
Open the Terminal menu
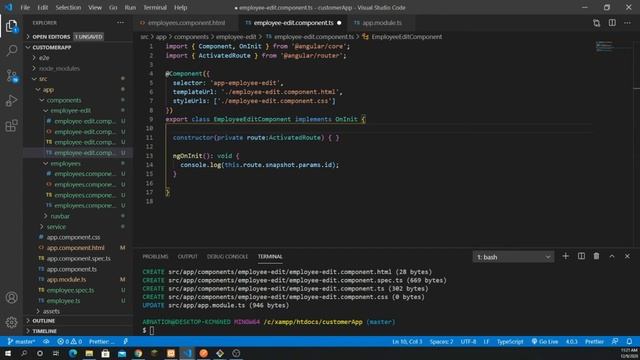coord(155,7)
